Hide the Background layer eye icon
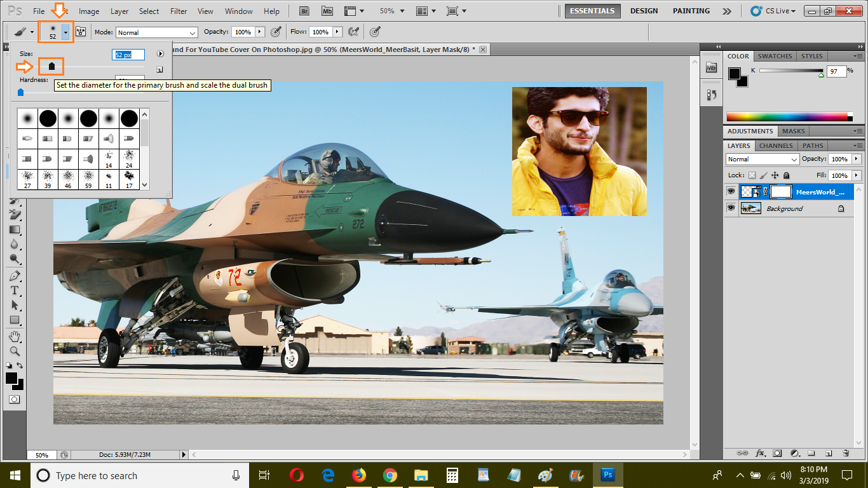868x488 pixels. [731, 208]
